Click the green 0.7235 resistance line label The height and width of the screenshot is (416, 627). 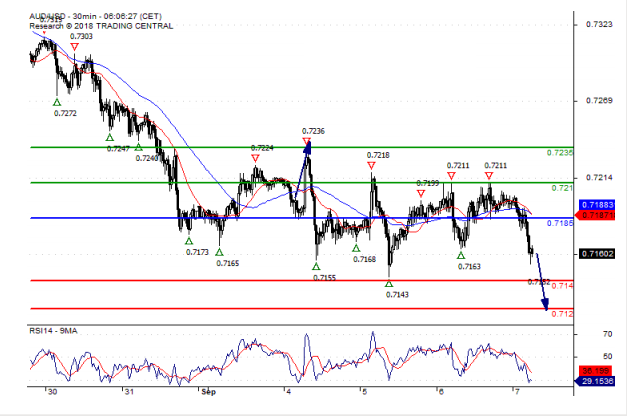[x=560, y=152]
